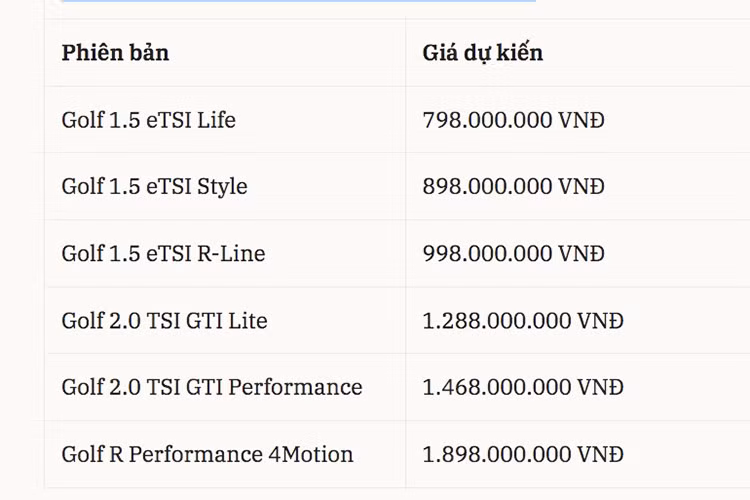This screenshot has height=500, width=750.
Task: Click the 1.468.000.000 VNĐ price
Action: point(523,387)
